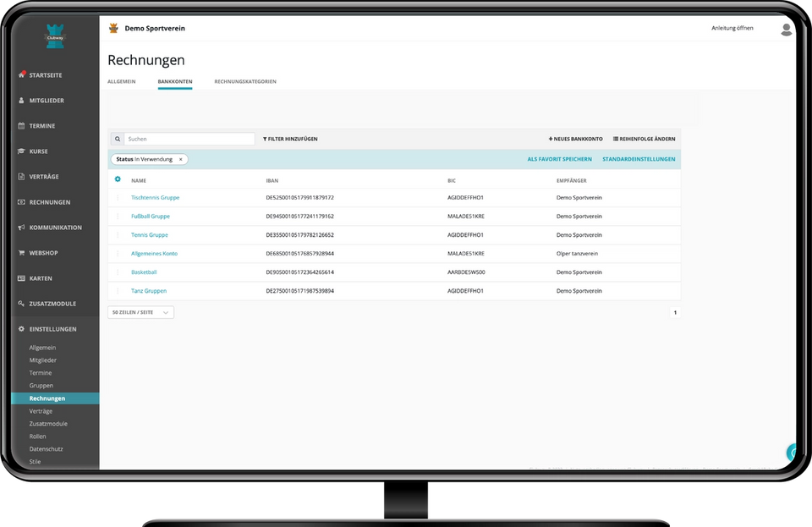Open row menu for Tischtennis Gruppe

pyautogui.click(x=118, y=198)
